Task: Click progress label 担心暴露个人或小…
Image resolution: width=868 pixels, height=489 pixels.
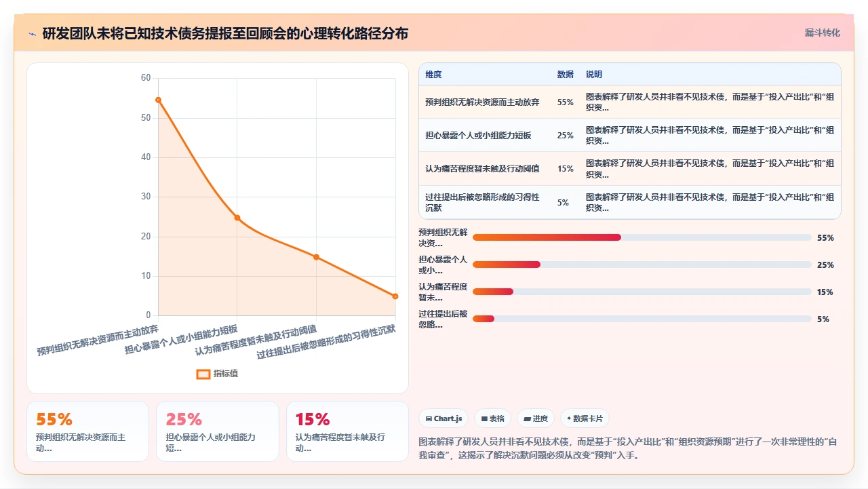Action: [x=443, y=265]
